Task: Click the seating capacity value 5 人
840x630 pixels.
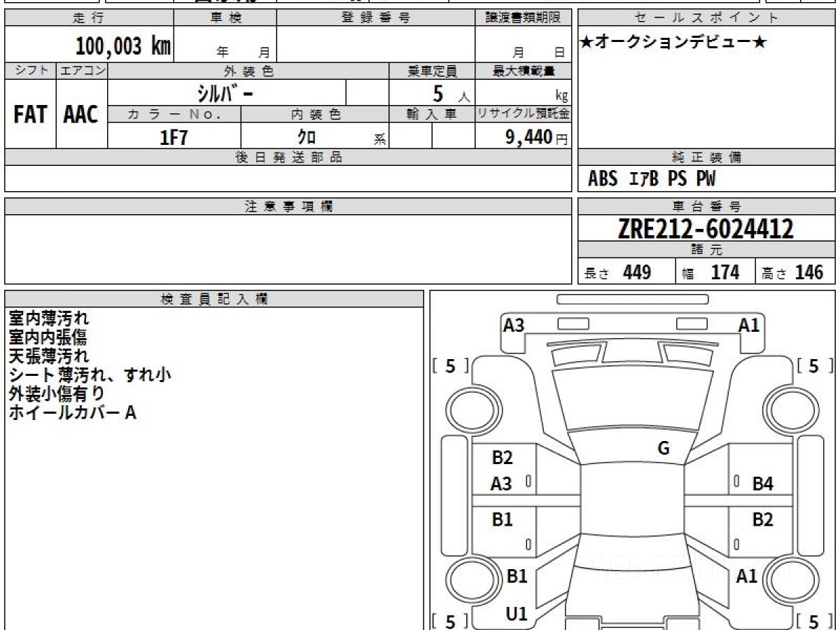Action: coord(450,94)
